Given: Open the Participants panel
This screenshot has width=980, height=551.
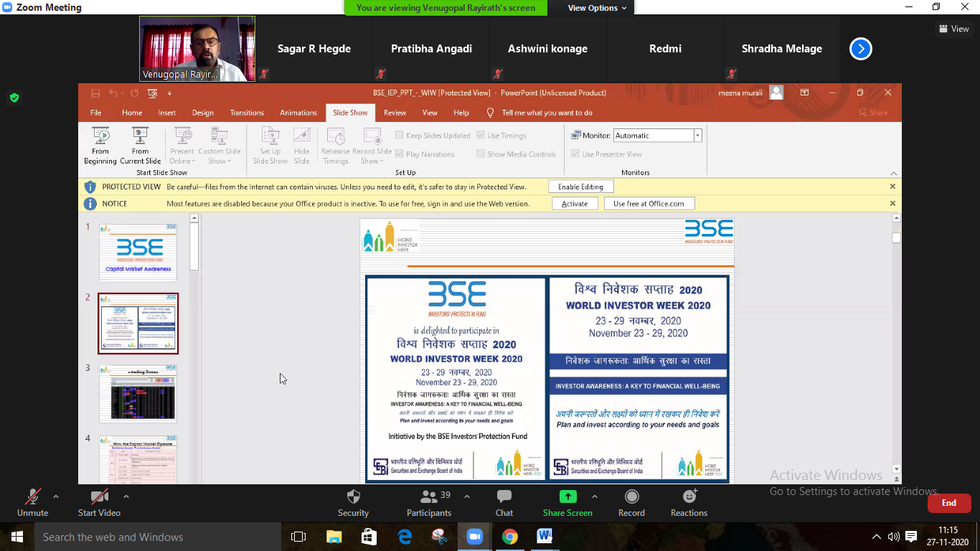Looking at the screenshot, I should point(429,502).
